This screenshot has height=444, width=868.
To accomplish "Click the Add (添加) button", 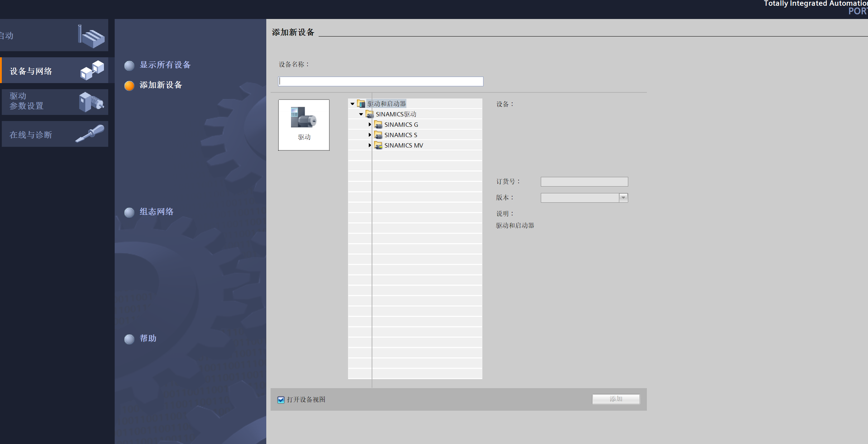I will [616, 399].
